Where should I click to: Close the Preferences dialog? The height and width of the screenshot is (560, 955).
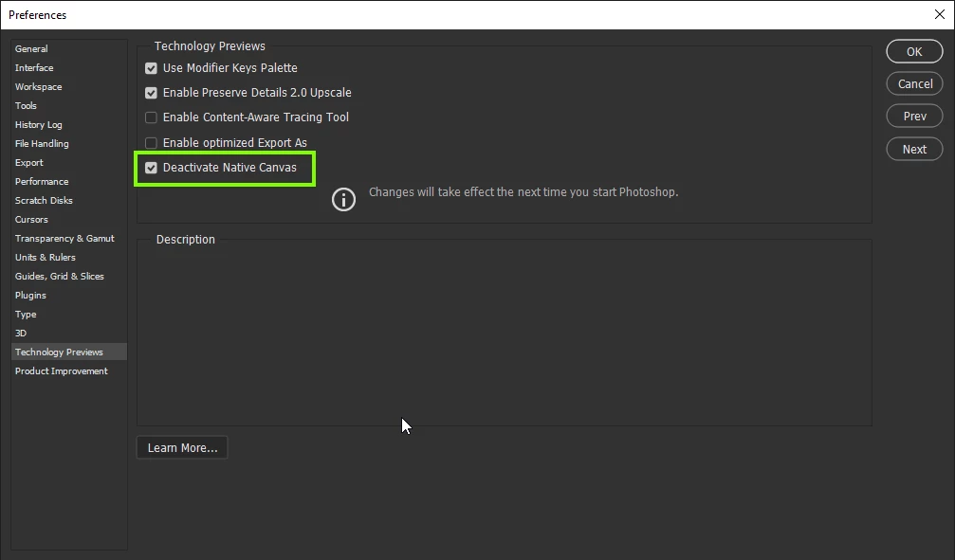[x=939, y=14]
